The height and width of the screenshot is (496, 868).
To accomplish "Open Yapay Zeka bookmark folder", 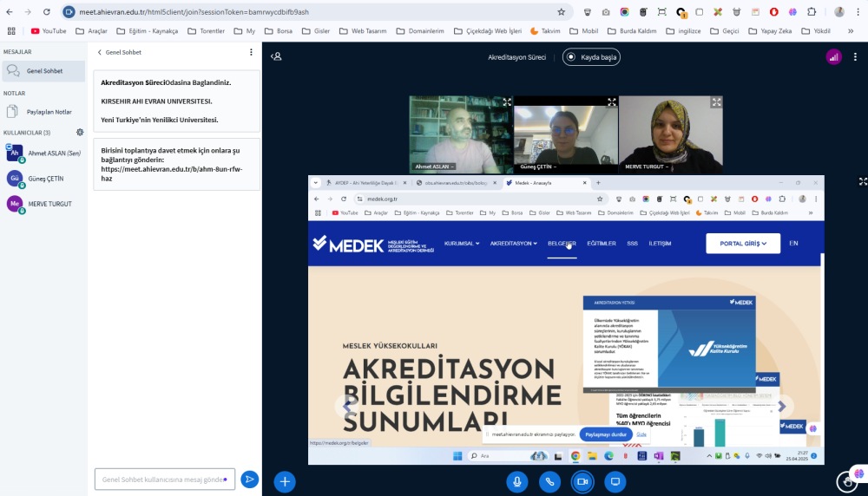I will tap(770, 31).
